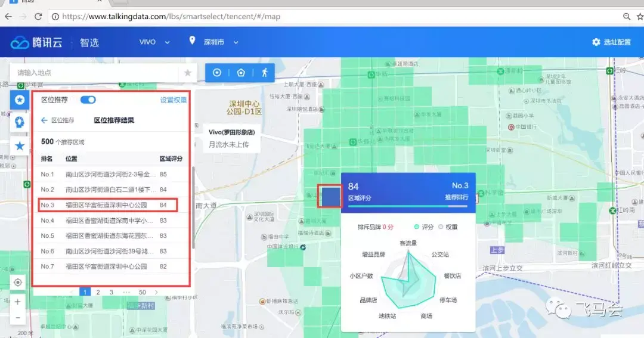Screen dimensions: 644x338
Task: Click the browser address bar URL
Action: [x=171, y=17]
